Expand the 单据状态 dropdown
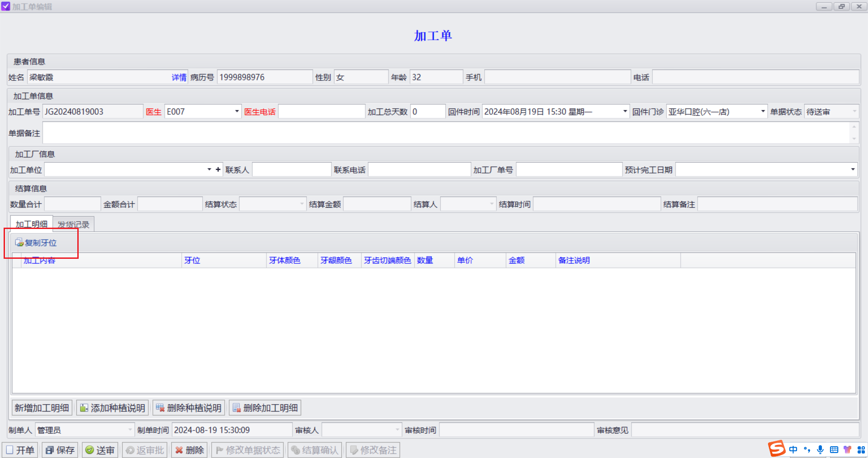868x458 pixels. pos(854,112)
